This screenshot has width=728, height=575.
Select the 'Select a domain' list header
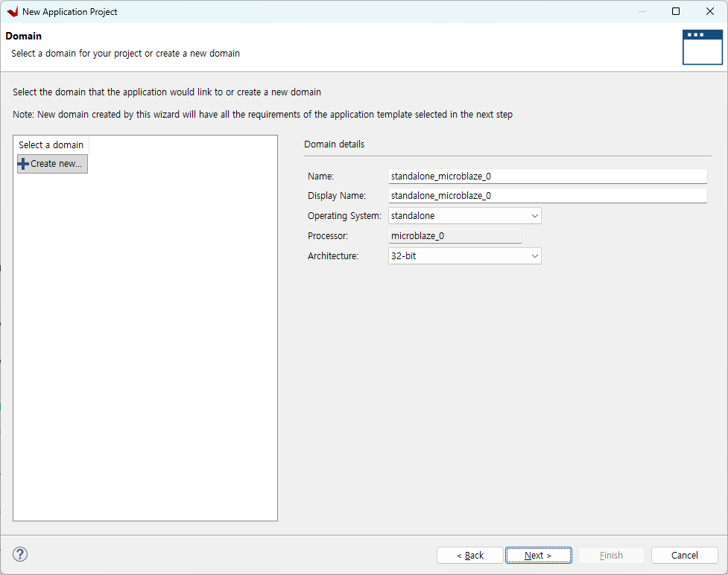pos(51,145)
